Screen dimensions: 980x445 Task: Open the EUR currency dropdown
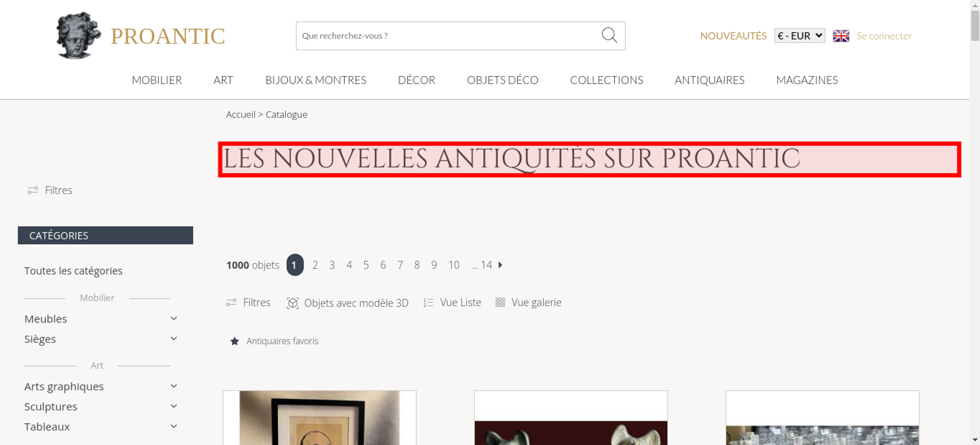(800, 36)
